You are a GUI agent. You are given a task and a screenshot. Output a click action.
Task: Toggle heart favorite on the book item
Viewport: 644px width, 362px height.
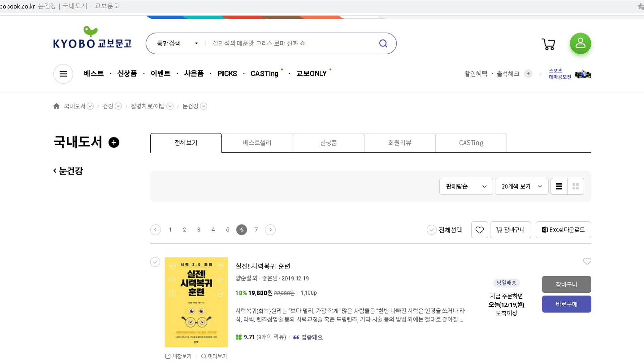click(x=587, y=261)
